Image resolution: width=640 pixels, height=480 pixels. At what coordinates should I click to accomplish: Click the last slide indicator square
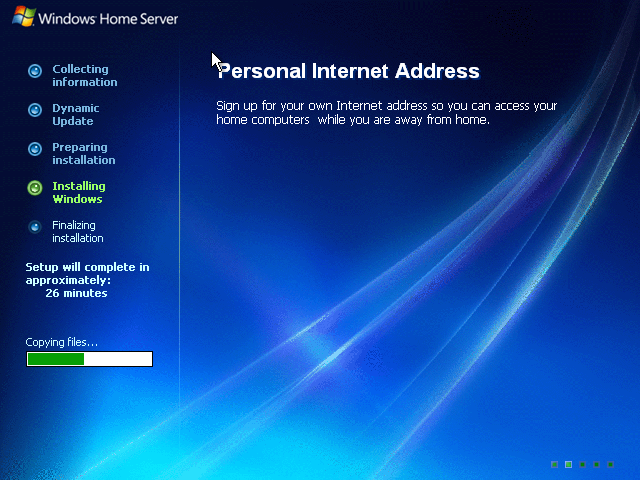tap(611, 464)
